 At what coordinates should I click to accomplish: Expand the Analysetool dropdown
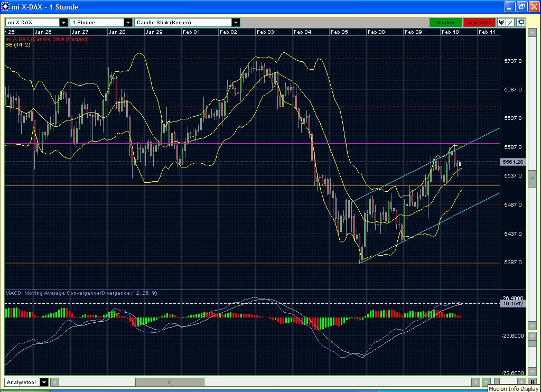(x=44, y=382)
